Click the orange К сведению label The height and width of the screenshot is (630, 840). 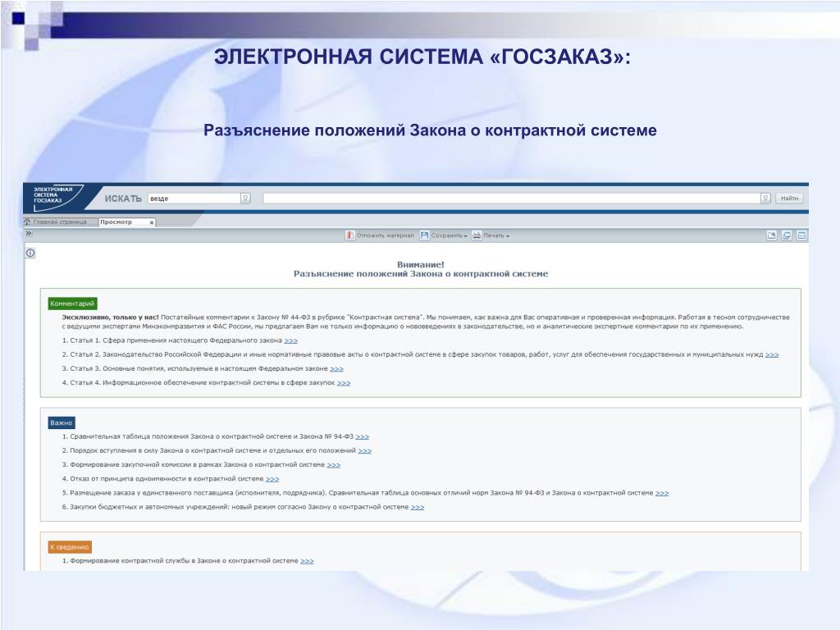pyautogui.click(x=70, y=547)
